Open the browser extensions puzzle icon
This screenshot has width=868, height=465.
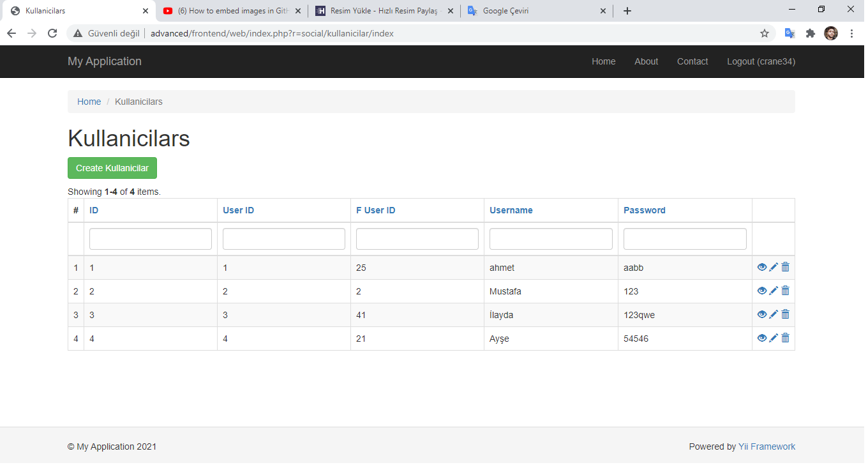pos(811,33)
